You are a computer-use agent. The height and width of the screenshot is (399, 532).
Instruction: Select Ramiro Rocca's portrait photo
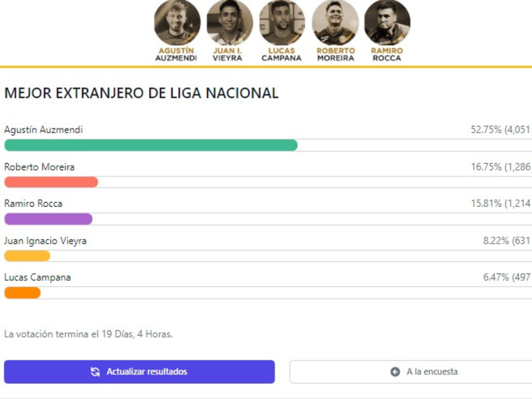(387, 22)
